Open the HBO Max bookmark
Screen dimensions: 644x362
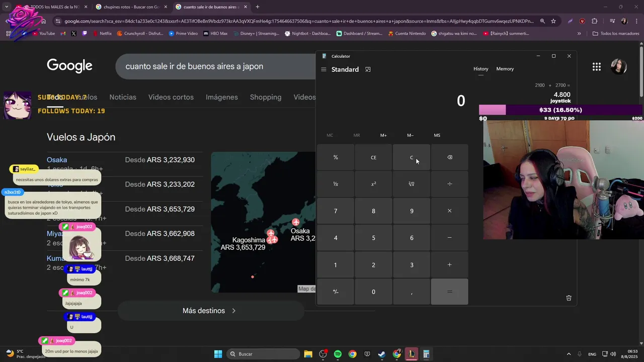pos(215,34)
